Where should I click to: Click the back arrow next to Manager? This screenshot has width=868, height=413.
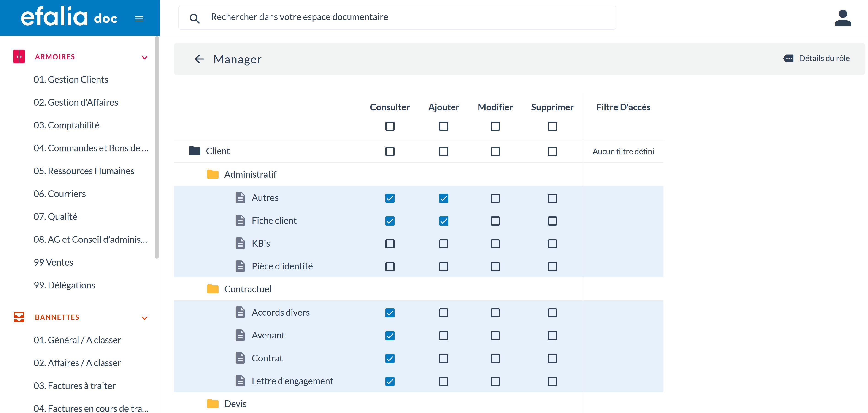[199, 59]
